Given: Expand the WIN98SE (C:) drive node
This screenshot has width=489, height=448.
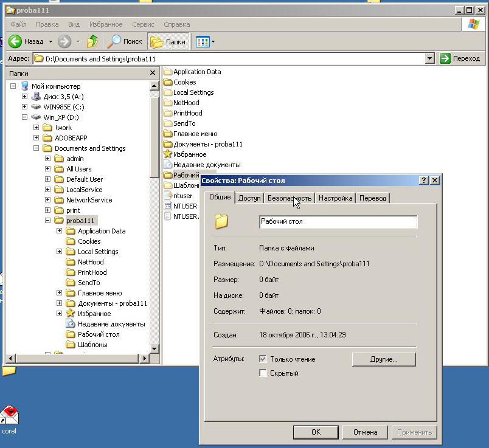Looking at the screenshot, I should [25, 107].
